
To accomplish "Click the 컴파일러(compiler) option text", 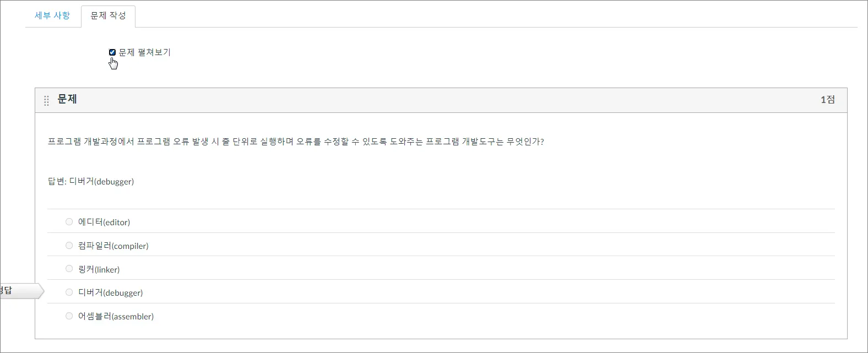I will pos(113,246).
